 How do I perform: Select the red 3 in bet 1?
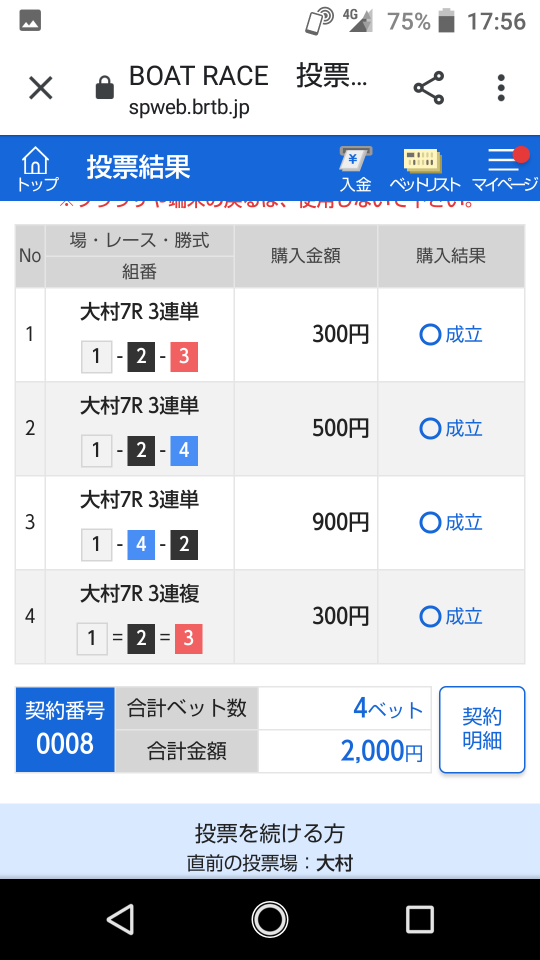point(184,357)
